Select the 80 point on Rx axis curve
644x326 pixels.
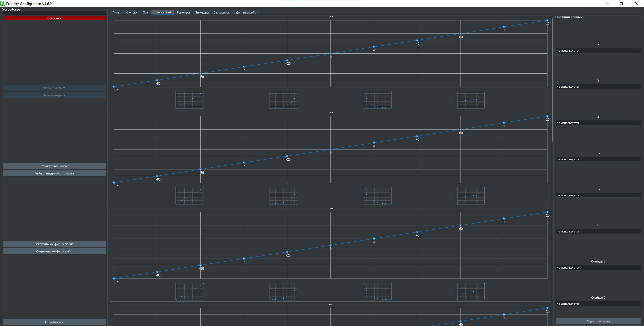pos(504,315)
